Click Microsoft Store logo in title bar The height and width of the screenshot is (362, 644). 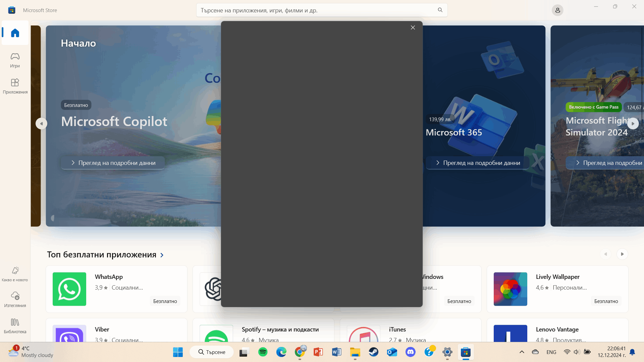pyautogui.click(x=12, y=10)
